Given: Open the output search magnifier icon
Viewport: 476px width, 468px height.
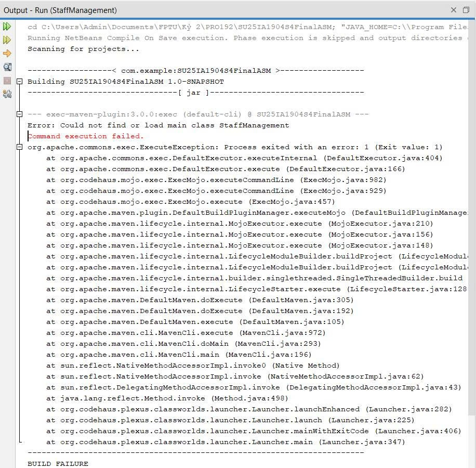Looking at the screenshot, I should tap(7, 67).
